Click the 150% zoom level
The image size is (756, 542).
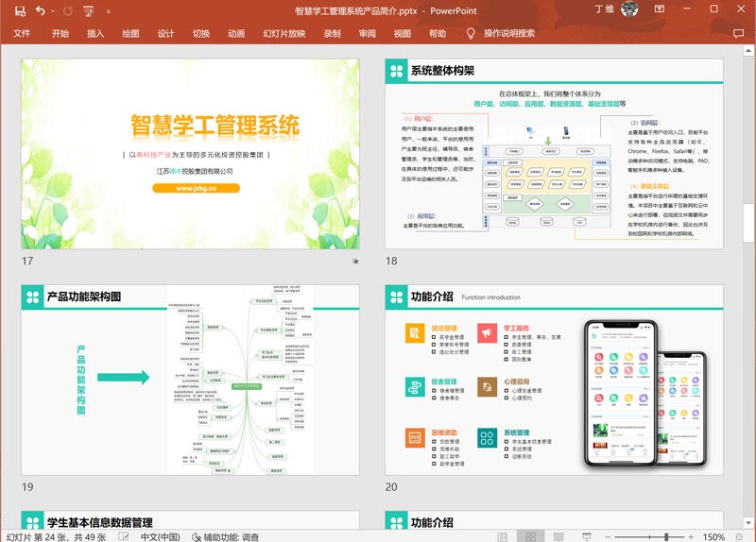tap(713, 536)
